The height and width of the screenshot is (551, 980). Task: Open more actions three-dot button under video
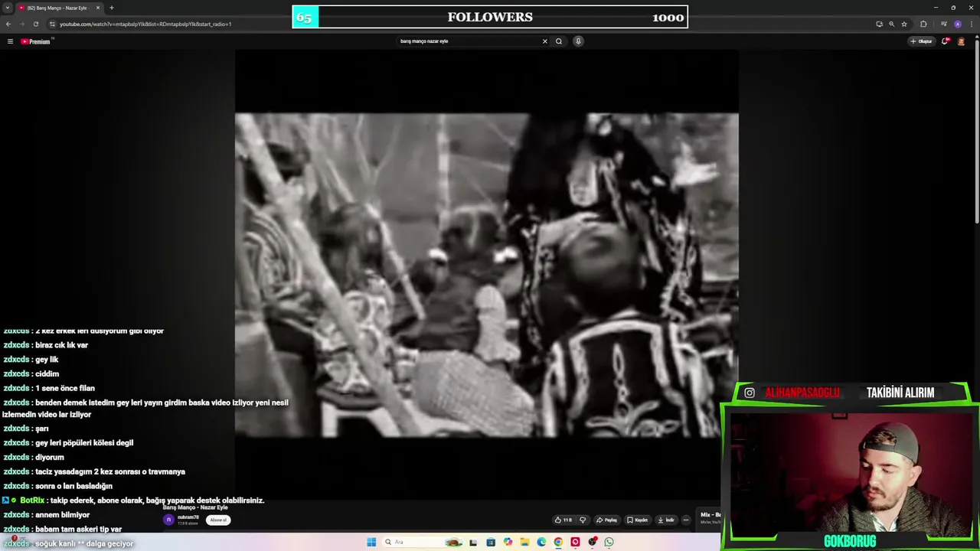coord(686,520)
